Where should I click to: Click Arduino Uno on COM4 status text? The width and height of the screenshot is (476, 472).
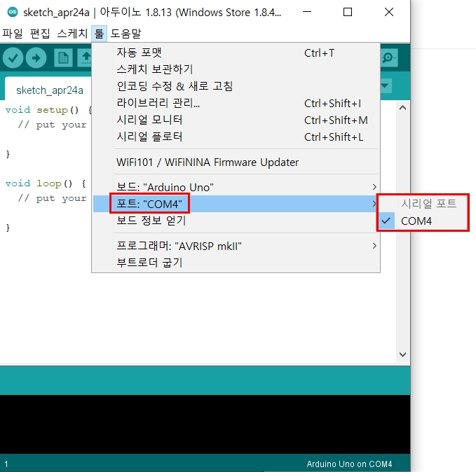tap(349, 464)
